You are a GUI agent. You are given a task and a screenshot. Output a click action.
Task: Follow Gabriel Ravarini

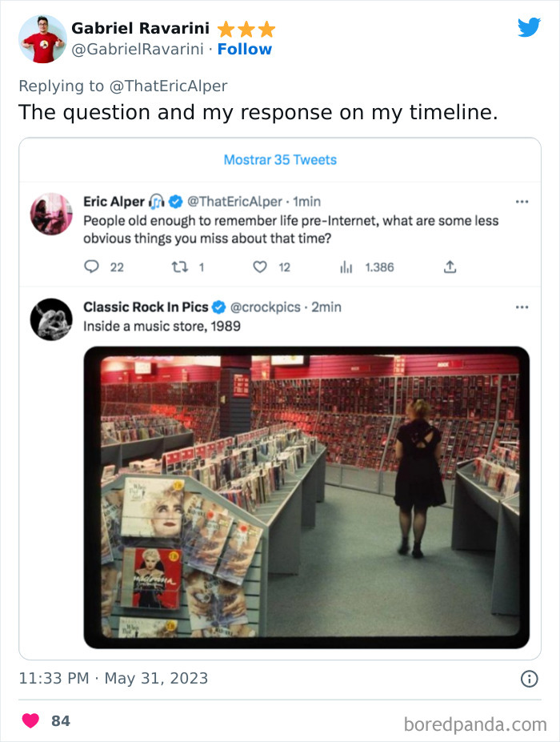coord(245,50)
